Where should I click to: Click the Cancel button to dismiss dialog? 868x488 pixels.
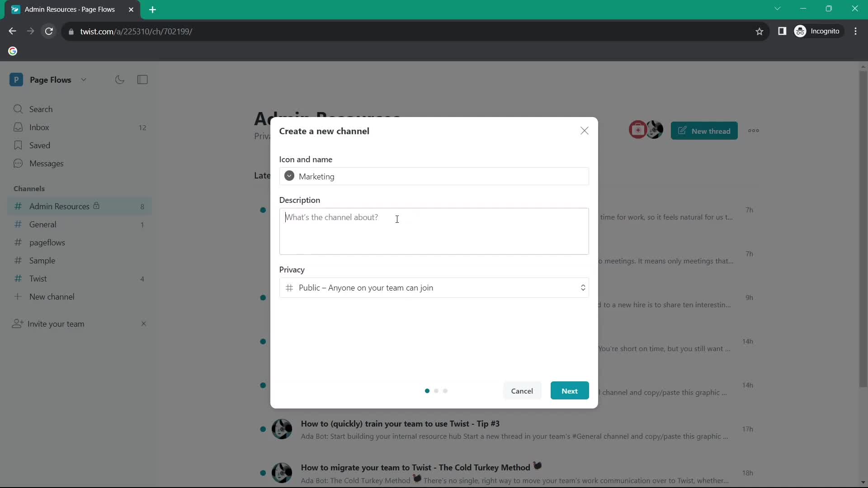(522, 391)
